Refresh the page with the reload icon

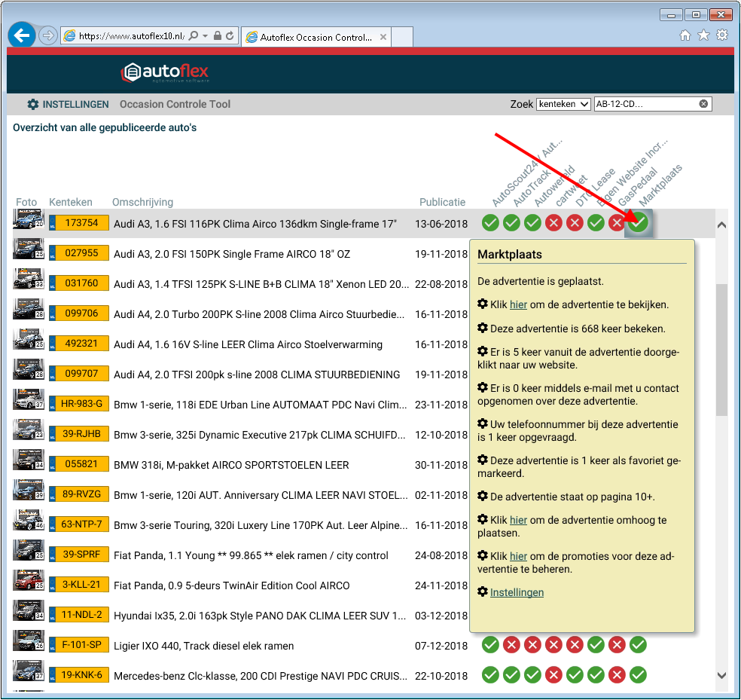230,36
